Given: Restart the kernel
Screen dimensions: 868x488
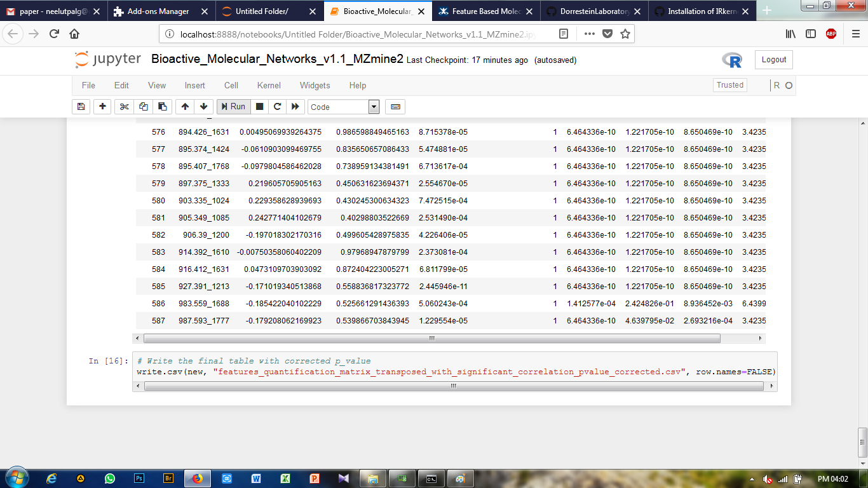Looking at the screenshot, I should click(x=278, y=107).
